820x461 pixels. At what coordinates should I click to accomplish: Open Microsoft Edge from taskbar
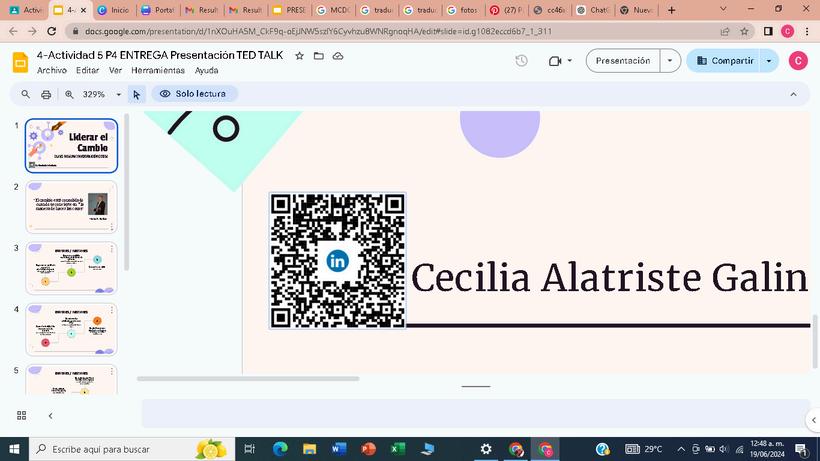coord(280,449)
